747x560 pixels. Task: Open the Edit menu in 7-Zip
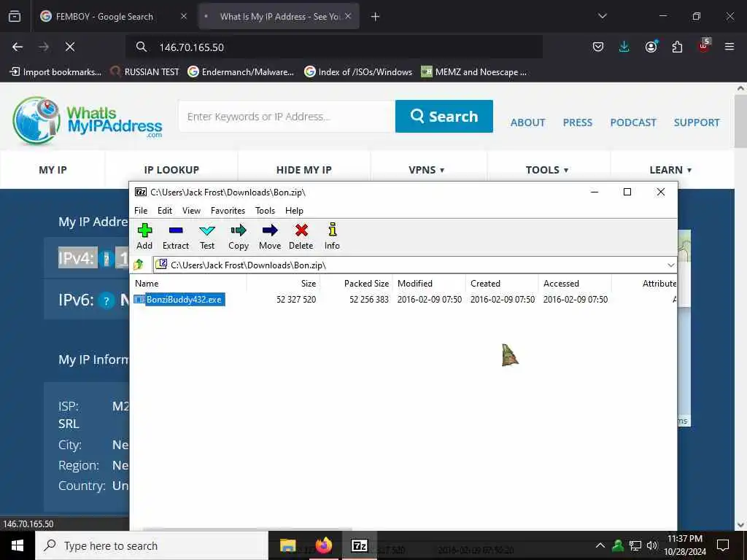(165, 211)
